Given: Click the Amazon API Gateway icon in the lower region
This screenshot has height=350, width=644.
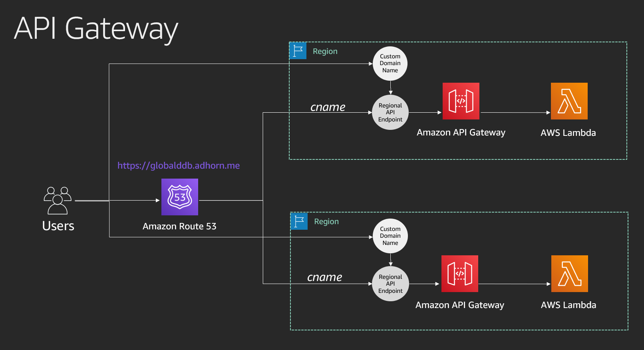Looking at the screenshot, I should [460, 274].
